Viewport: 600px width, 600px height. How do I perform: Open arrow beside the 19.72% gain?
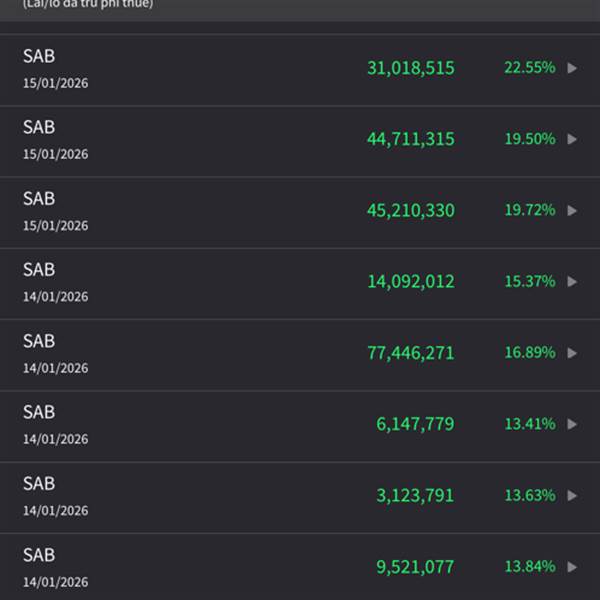click(572, 210)
